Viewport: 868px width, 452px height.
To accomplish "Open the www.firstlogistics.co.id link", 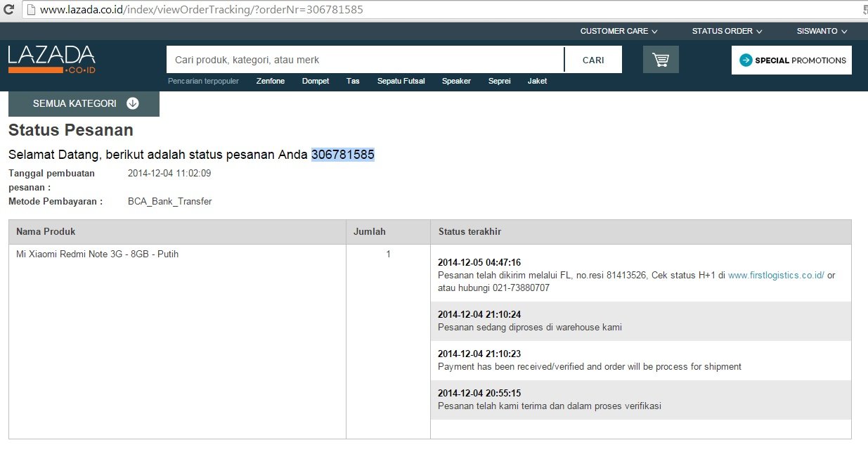I will pos(776,276).
